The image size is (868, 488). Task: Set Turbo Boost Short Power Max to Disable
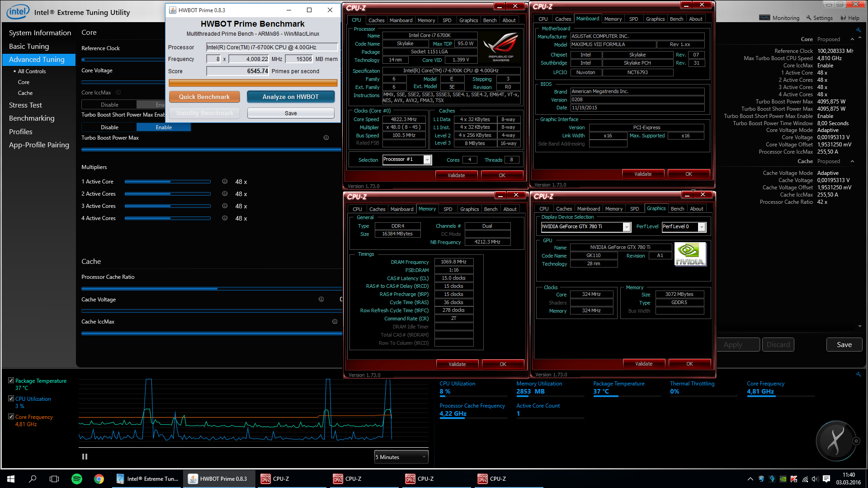click(x=109, y=127)
